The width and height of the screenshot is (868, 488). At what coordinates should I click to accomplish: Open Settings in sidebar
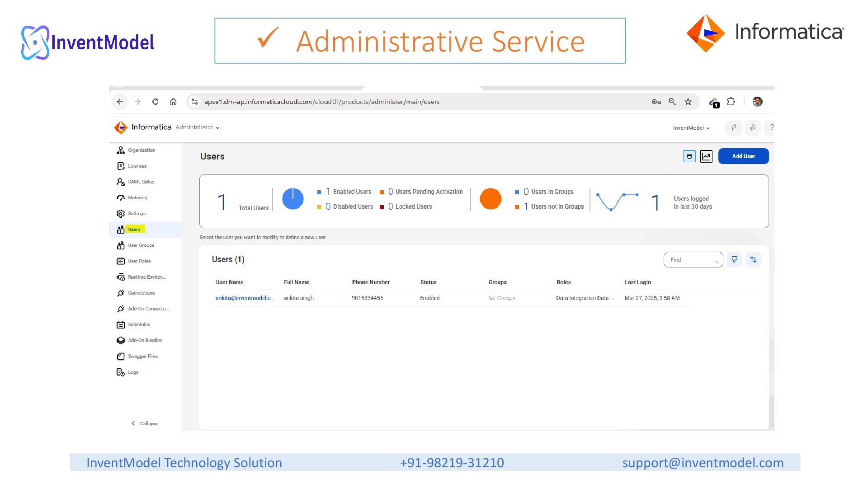click(145, 214)
